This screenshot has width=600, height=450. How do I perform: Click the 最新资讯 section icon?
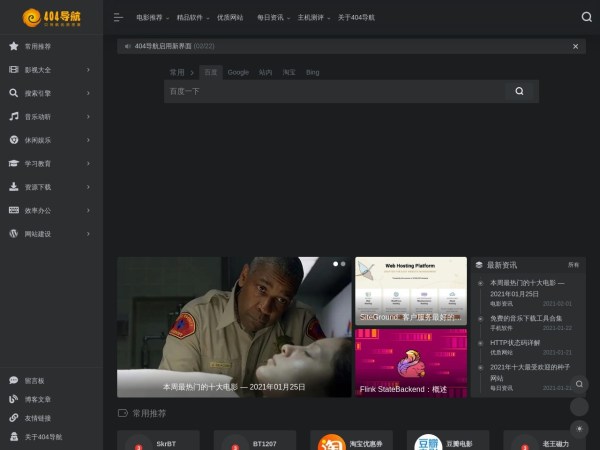click(x=479, y=265)
